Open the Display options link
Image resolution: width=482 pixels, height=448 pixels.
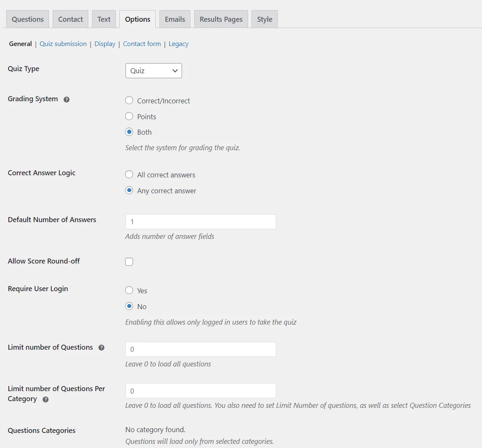pyautogui.click(x=105, y=44)
